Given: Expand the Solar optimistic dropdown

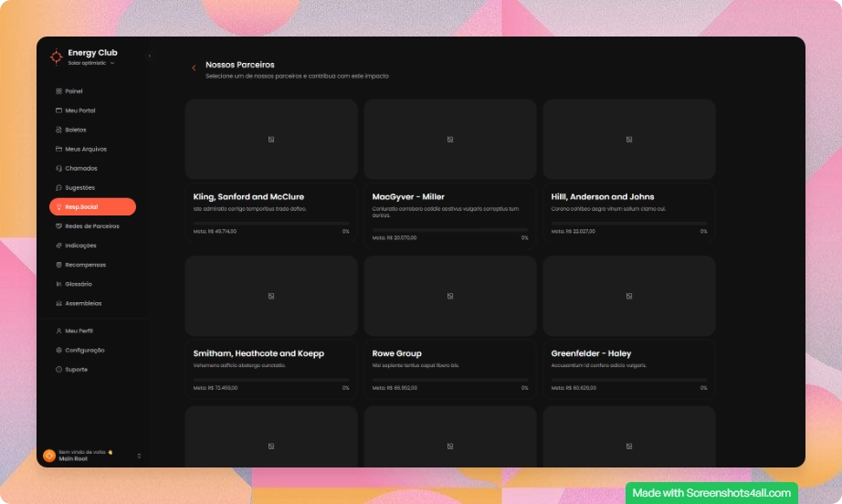Looking at the screenshot, I should (112, 63).
